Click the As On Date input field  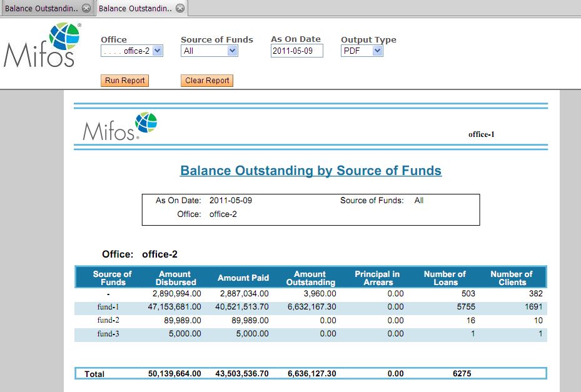click(x=296, y=51)
